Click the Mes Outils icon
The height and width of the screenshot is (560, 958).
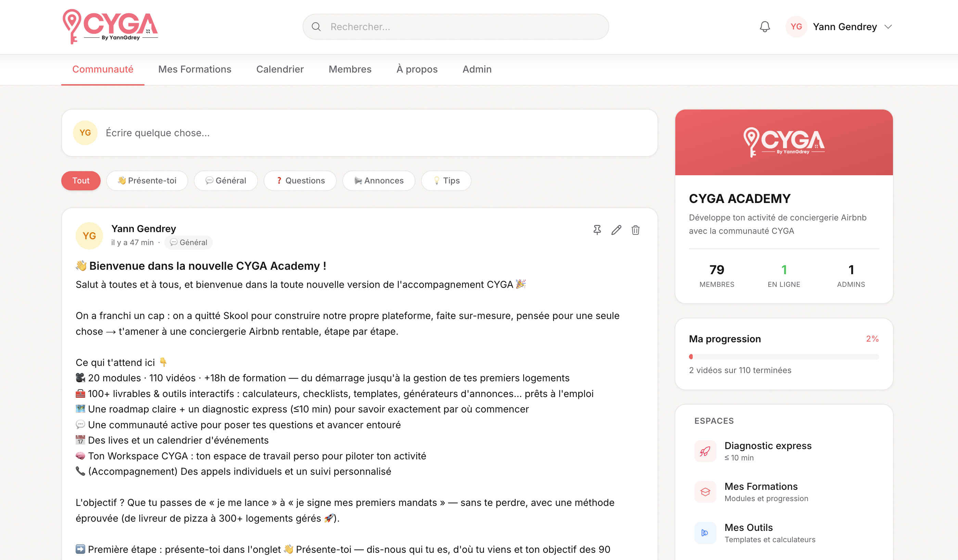(x=705, y=533)
